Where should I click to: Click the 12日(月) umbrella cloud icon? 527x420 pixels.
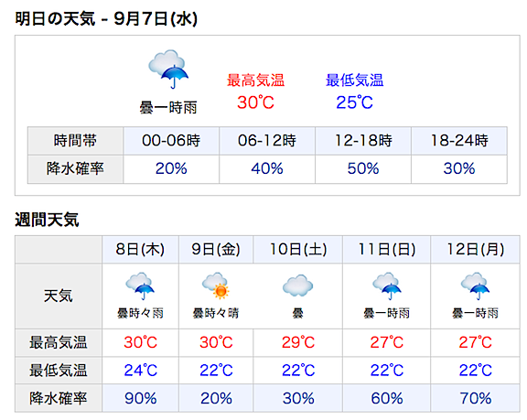[x=475, y=285]
